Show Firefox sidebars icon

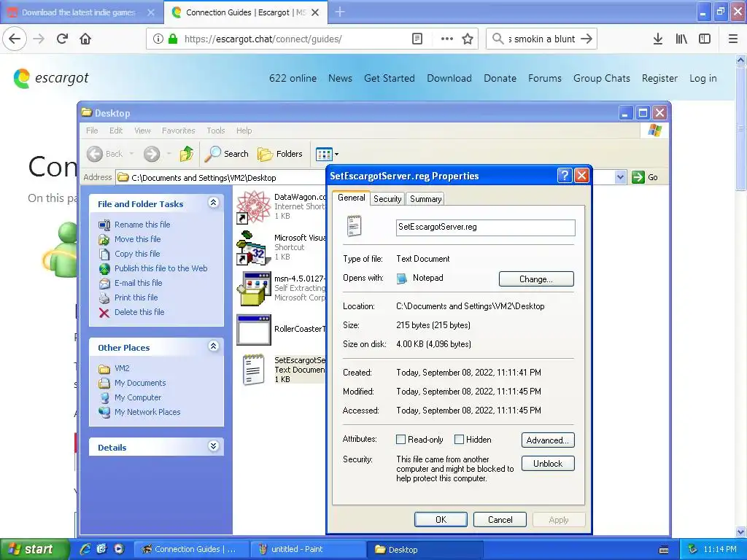click(x=704, y=39)
